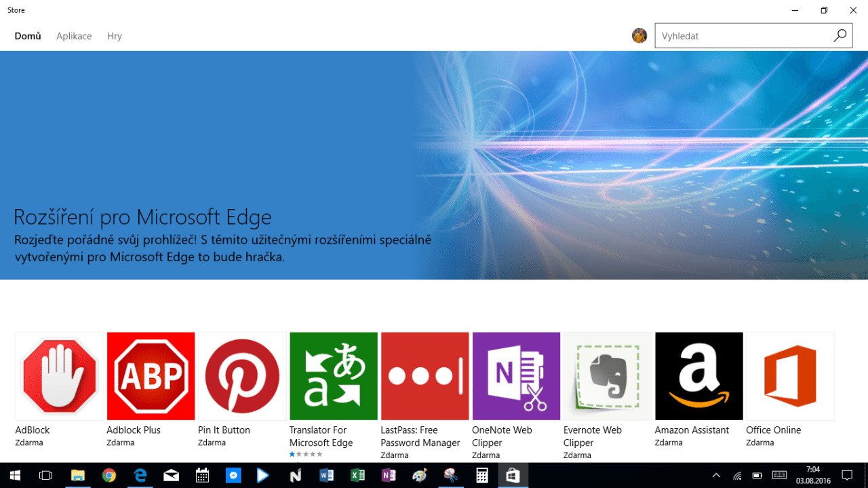Open the user account avatar
Viewport: 868px width, 488px height.
click(x=639, y=36)
